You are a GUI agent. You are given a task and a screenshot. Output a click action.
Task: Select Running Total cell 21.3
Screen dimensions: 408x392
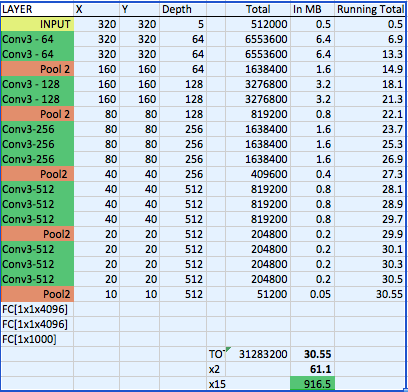click(x=370, y=99)
